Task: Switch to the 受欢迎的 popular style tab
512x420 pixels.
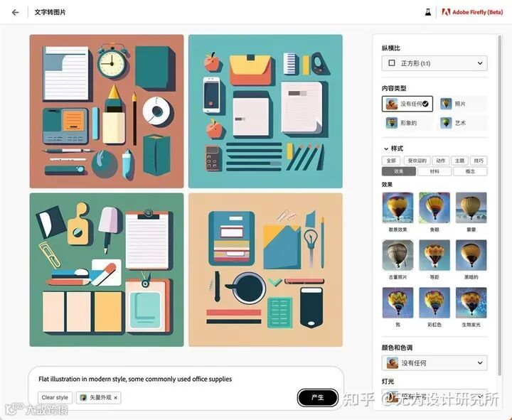Action: (x=417, y=161)
